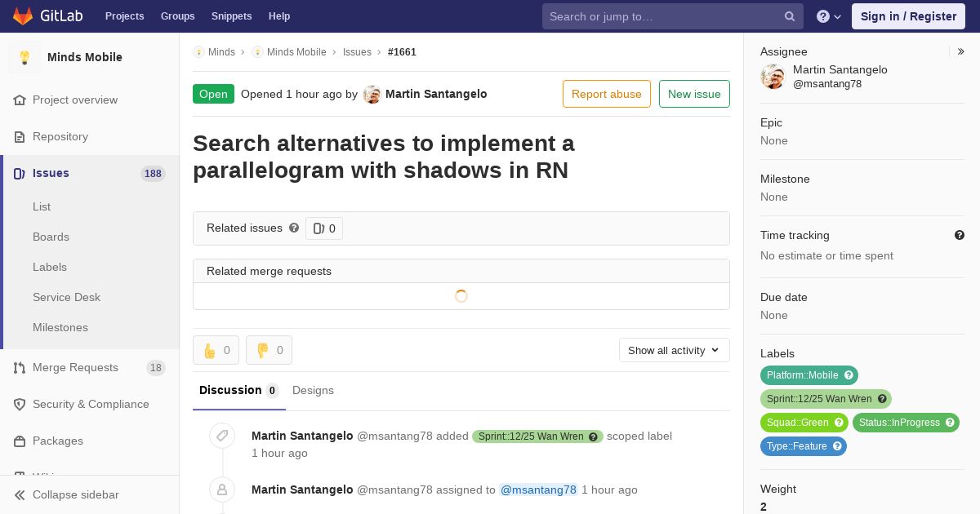Open Repository via document icon
This screenshot has height=514, width=980.
coord(20,136)
